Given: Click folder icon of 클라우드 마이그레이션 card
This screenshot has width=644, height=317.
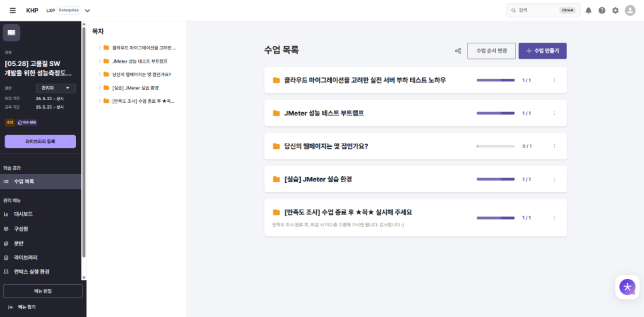Looking at the screenshot, I should 277,80.
